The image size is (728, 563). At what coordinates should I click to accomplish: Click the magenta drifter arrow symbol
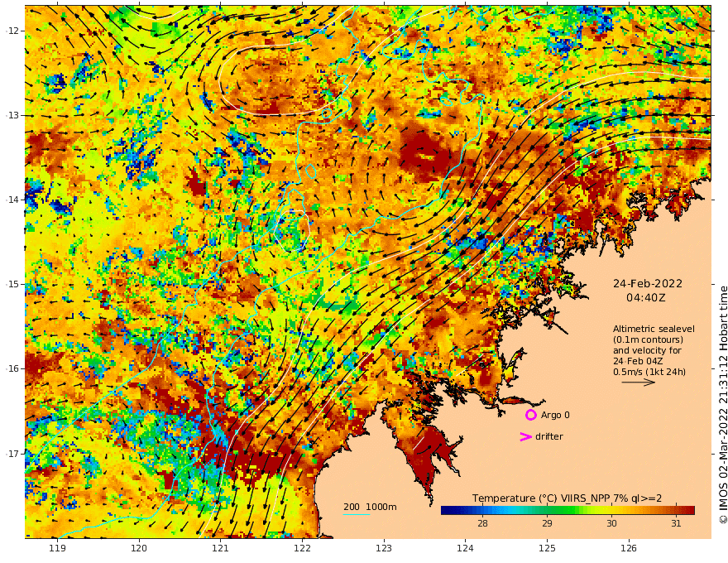pos(525,436)
